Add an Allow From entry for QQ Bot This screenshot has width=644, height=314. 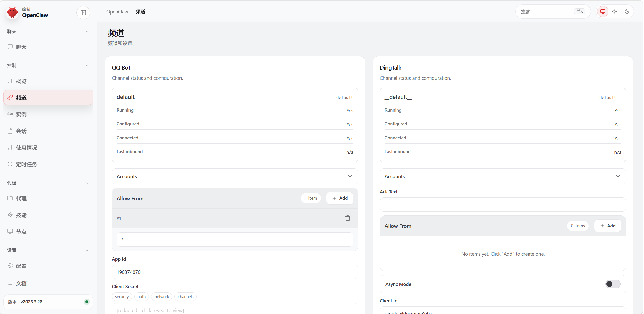coord(340,198)
